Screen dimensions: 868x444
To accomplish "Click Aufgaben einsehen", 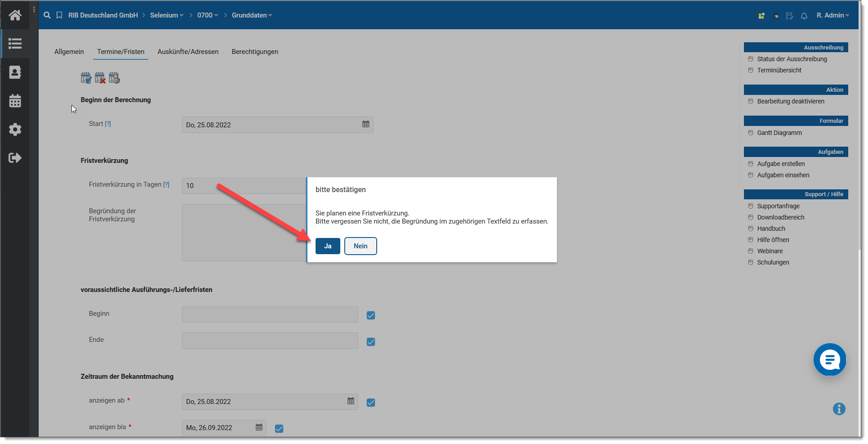I will tap(783, 175).
